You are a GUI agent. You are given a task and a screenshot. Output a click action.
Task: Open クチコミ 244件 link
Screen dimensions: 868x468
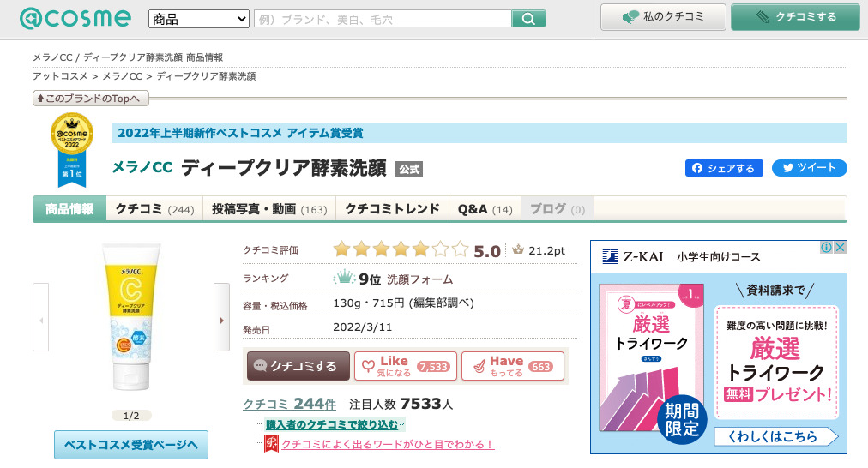(290, 405)
